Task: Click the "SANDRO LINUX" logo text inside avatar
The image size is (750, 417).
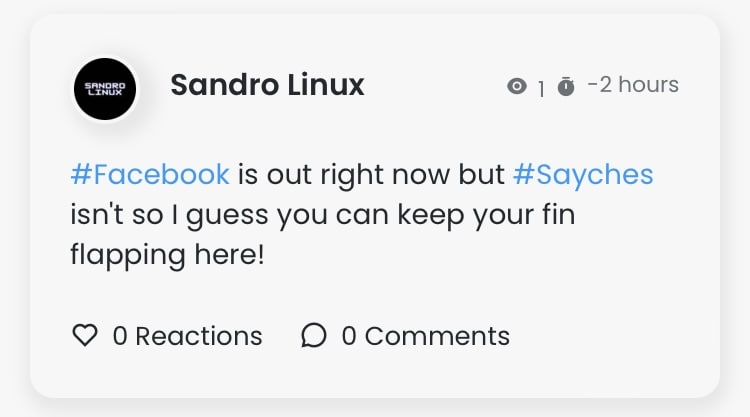Action: [x=105, y=89]
